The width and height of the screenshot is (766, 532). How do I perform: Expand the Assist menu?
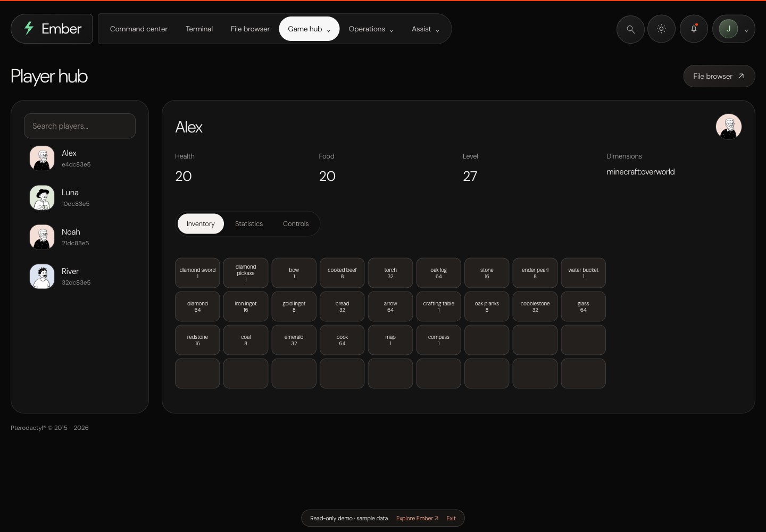tap(426, 29)
